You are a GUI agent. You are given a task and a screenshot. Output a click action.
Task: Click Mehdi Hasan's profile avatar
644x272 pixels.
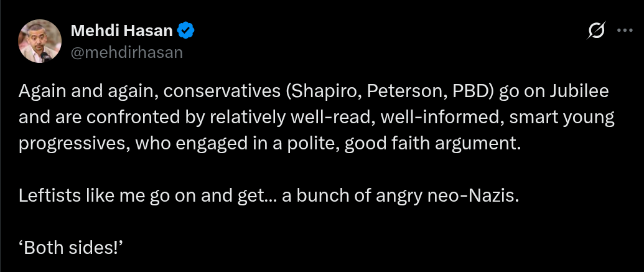pyautogui.click(x=40, y=41)
